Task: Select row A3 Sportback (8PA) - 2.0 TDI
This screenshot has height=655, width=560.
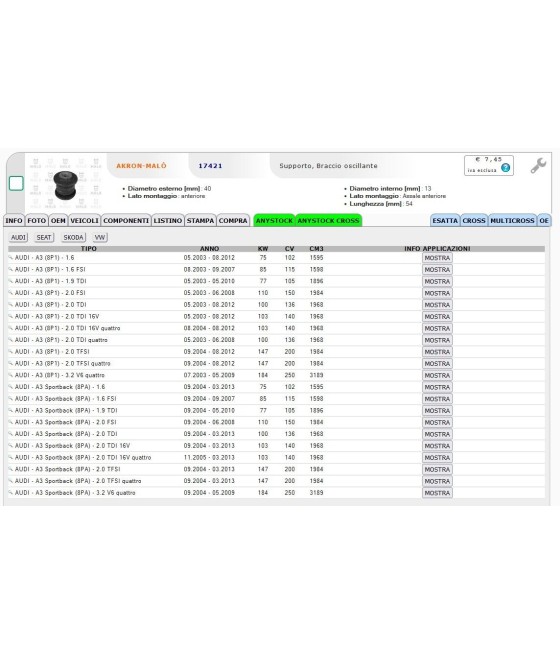Action: click(x=276, y=434)
